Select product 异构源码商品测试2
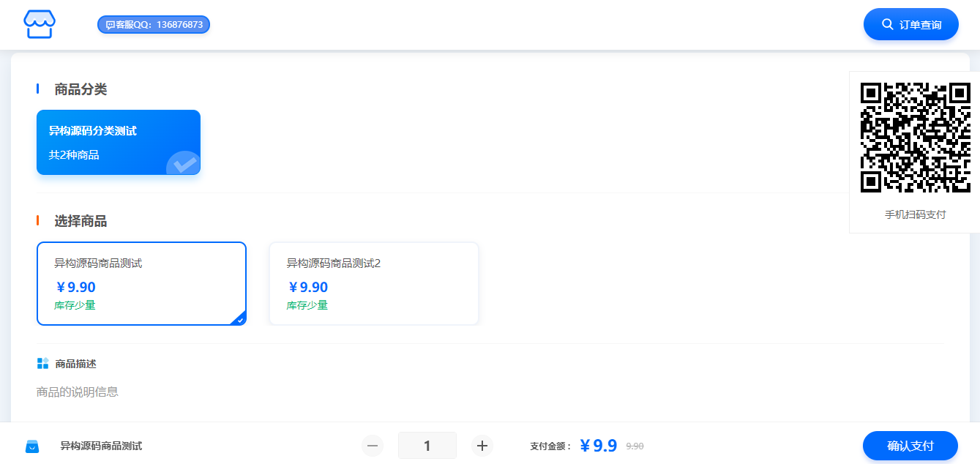This screenshot has height=464, width=980. click(x=373, y=283)
